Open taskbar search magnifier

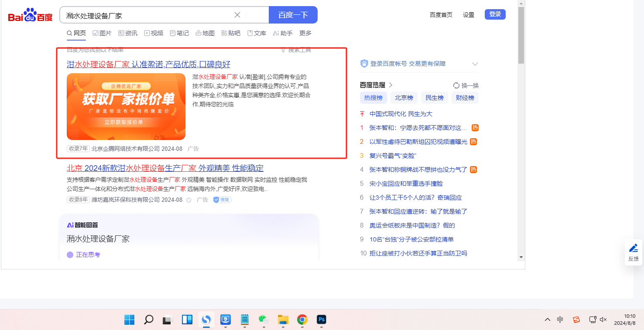149,320
